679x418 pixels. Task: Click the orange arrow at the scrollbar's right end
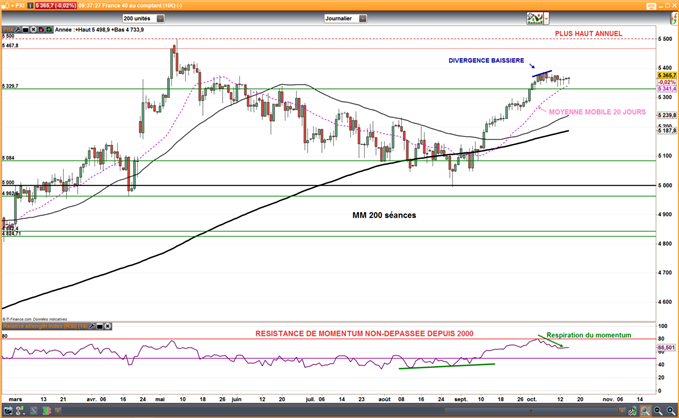(x=622, y=411)
